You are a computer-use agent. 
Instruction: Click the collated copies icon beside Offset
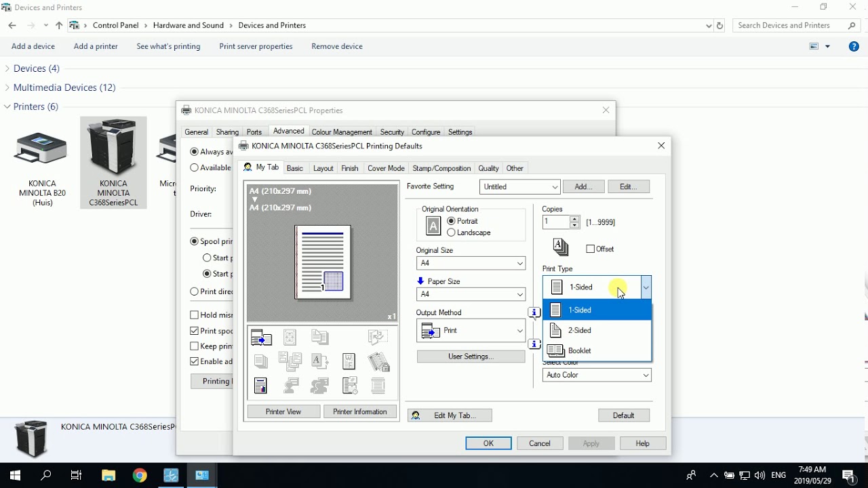pyautogui.click(x=561, y=247)
